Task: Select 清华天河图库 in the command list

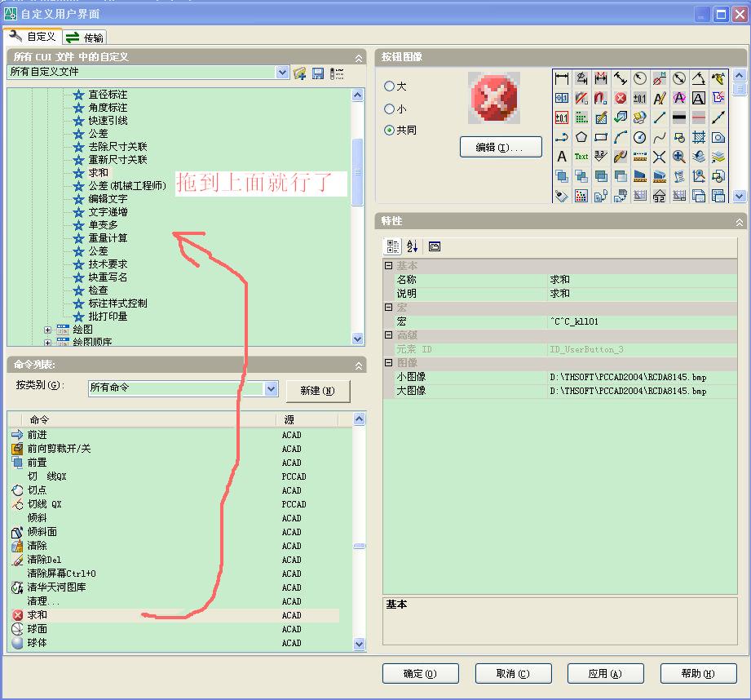Action: coord(174,587)
